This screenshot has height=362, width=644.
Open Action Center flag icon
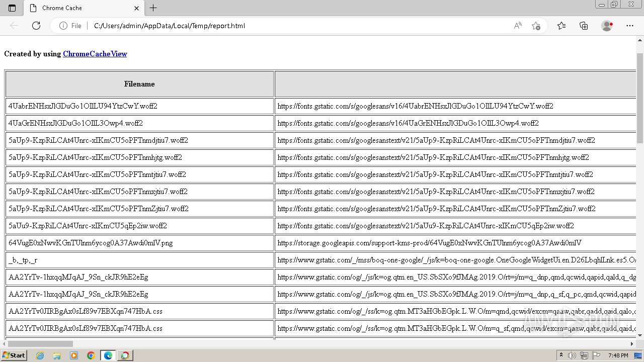[596, 355]
